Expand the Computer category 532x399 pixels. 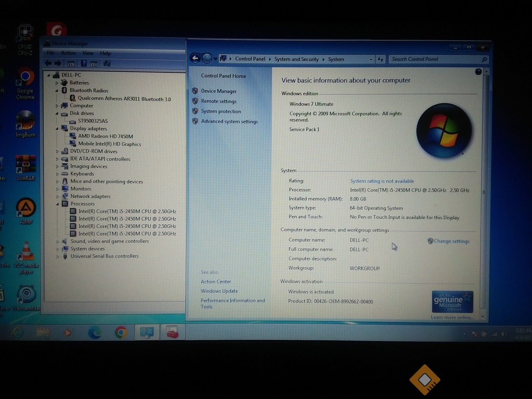click(57, 106)
